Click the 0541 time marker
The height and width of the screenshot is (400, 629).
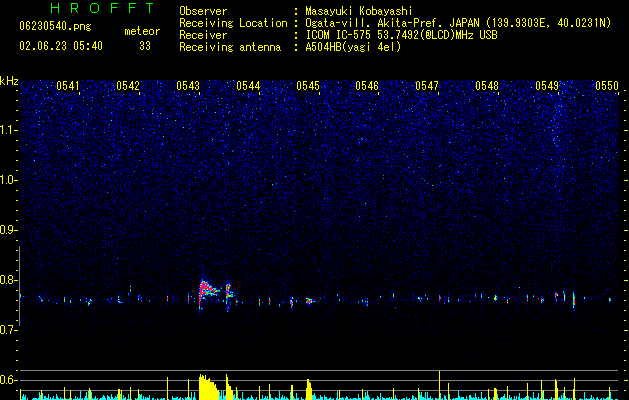pyautogui.click(x=67, y=86)
